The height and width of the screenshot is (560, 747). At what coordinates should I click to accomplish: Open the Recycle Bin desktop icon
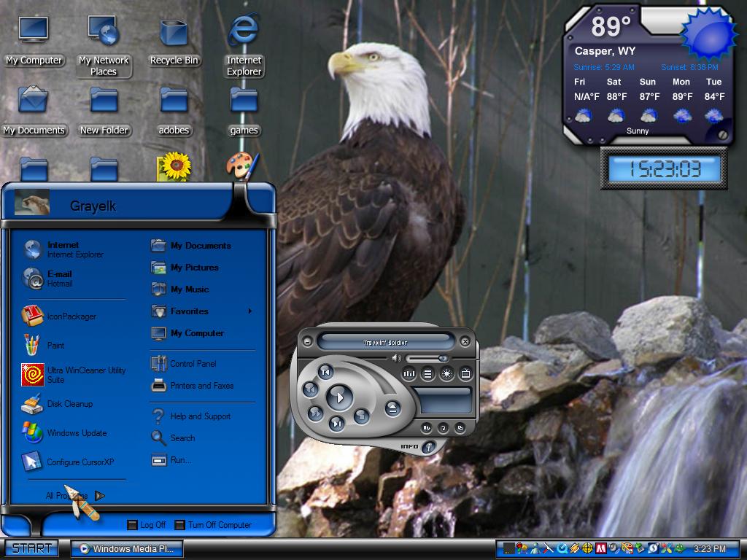(174, 42)
